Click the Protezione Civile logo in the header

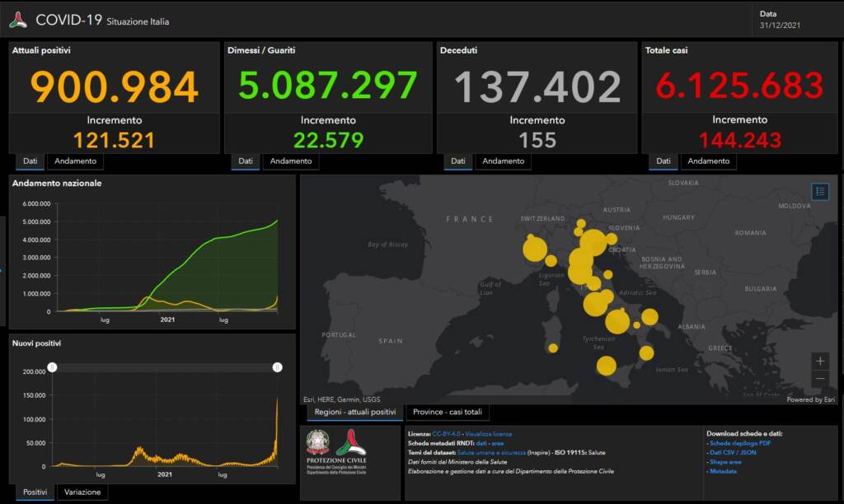point(18,20)
